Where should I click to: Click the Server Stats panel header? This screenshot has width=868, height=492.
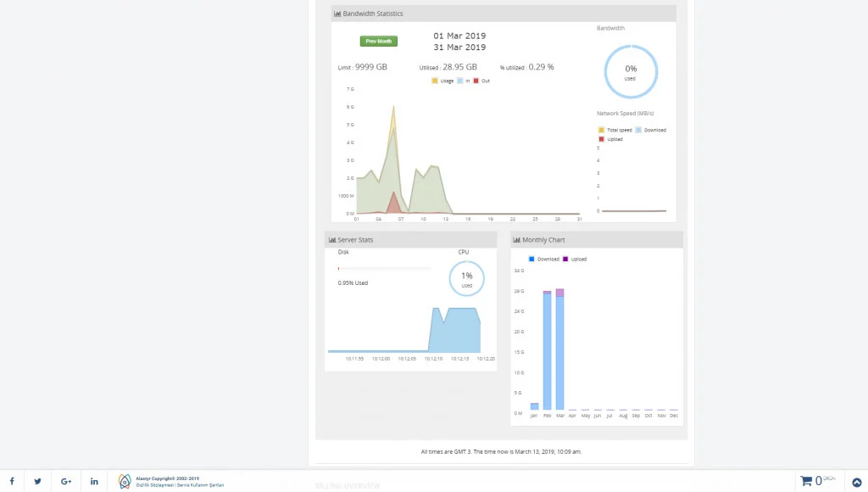pos(410,240)
